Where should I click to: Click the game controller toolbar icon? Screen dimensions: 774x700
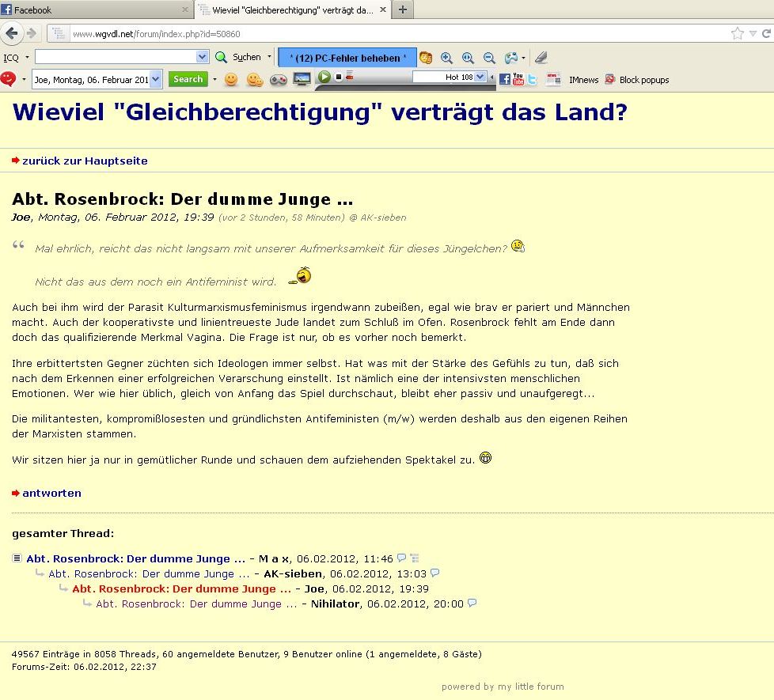pyautogui.click(x=279, y=79)
